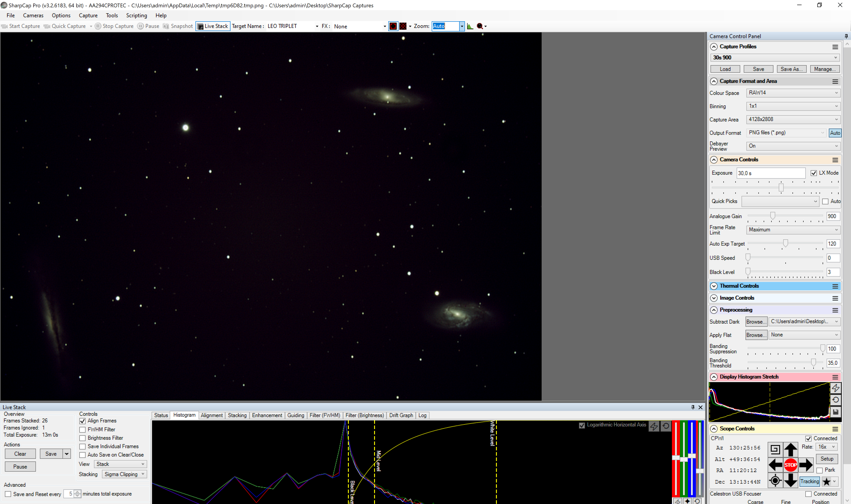Click Browse for Subtract Dark

click(756, 322)
